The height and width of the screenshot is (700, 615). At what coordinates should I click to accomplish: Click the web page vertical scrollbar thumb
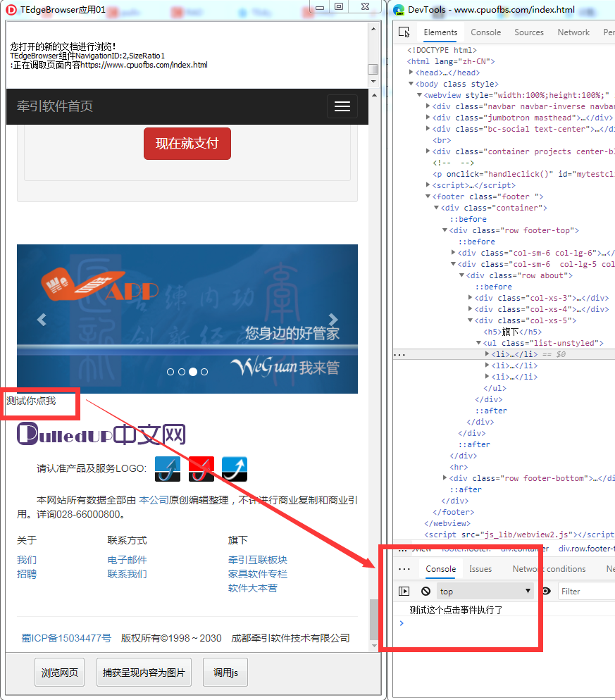374,620
